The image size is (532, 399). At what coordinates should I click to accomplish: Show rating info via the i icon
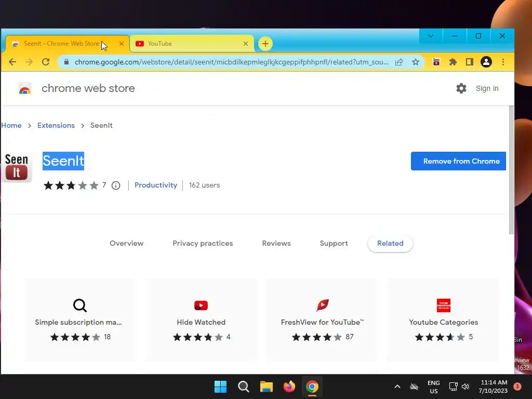pos(116,185)
